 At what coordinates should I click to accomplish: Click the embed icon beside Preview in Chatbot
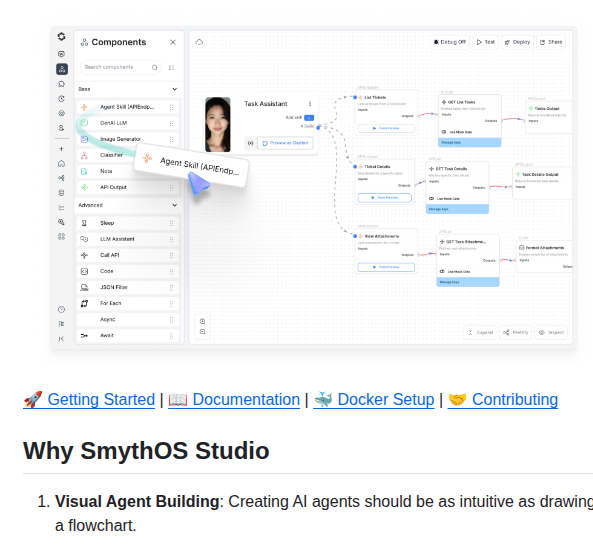point(250,143)
